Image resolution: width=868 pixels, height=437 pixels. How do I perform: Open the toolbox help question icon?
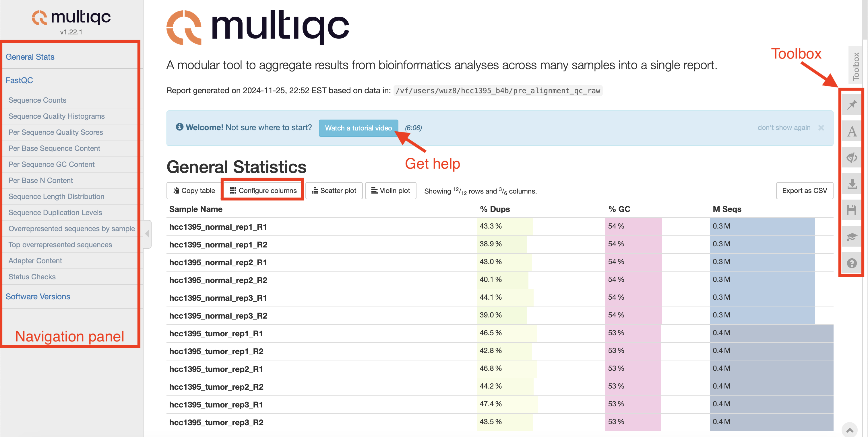coord(852,263)
